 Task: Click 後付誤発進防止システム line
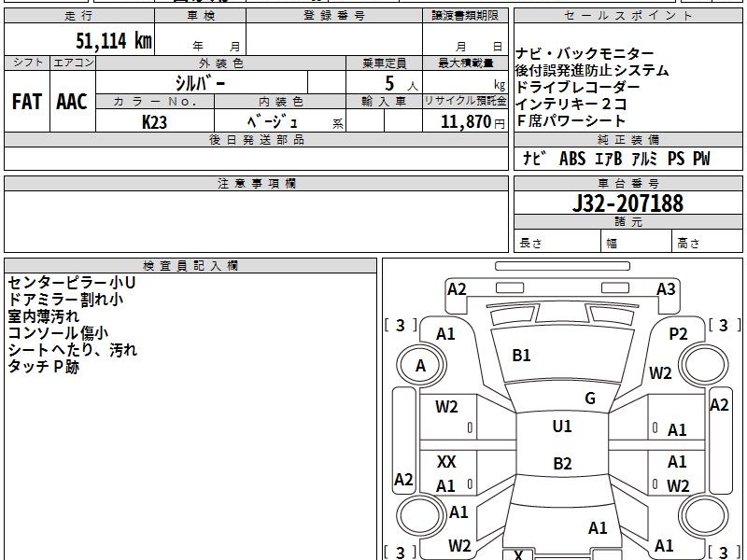pyautogui.click(x=592, y=71)
